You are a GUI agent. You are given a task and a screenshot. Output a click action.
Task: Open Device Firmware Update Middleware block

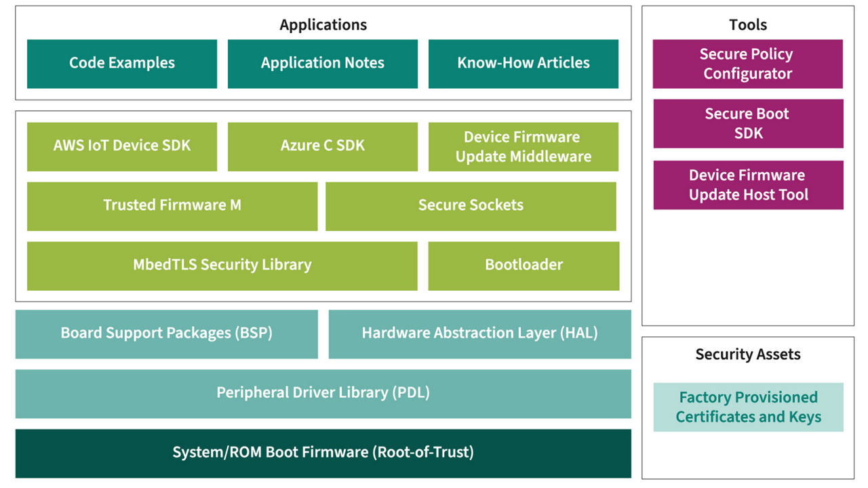(524, 146)
